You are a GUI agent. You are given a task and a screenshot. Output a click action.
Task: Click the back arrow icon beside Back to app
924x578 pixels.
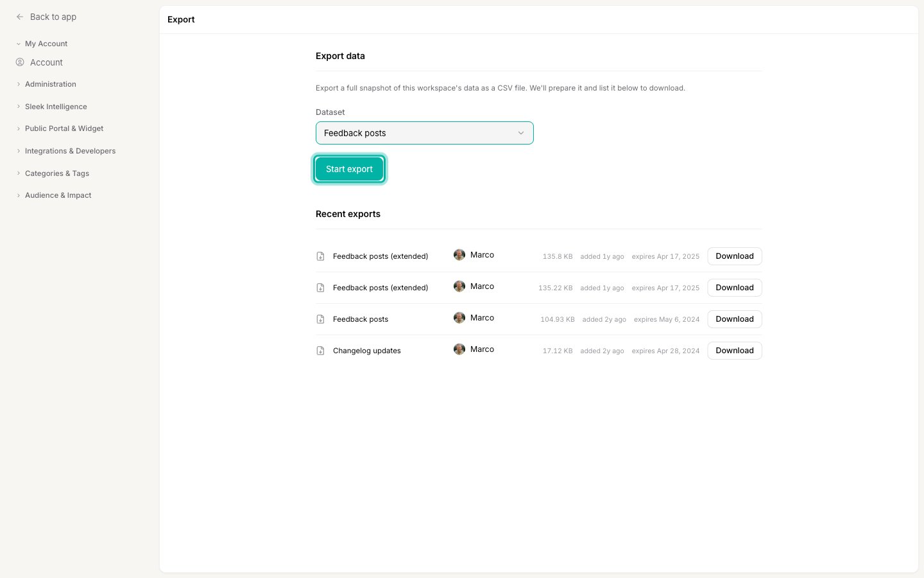point(20,17)
